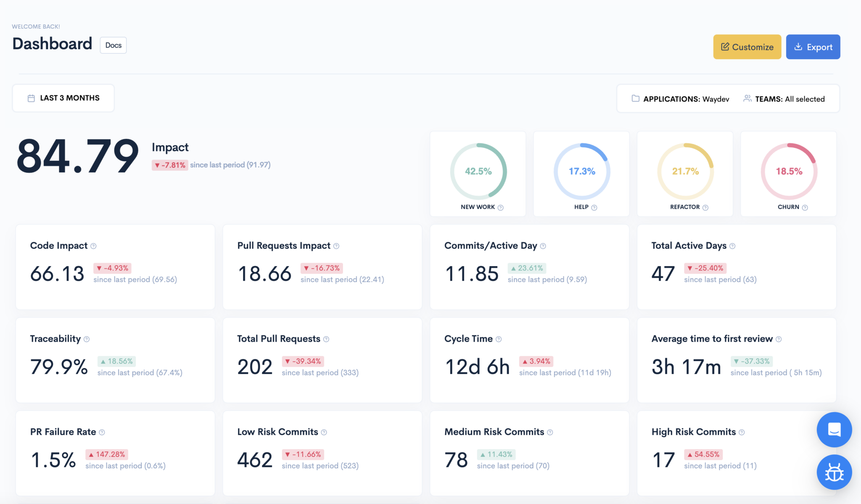Click the Churn progress ring
Image resolution: width=861 pixels, height=504 pixels.
click(x=789, y=171)
